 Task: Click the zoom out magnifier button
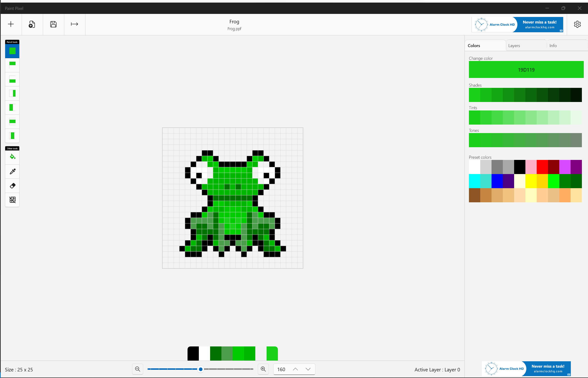[x=138, y=369]
